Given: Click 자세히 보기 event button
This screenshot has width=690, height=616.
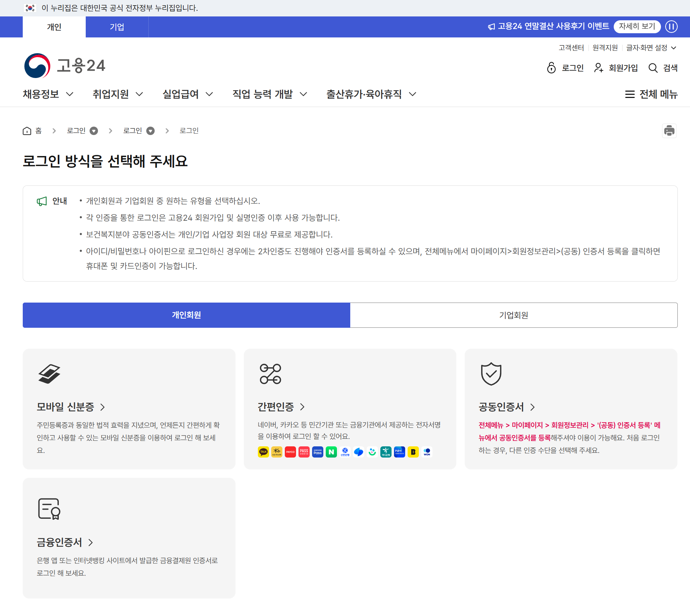Looking at the screenshot, I should tap(637, 27).
